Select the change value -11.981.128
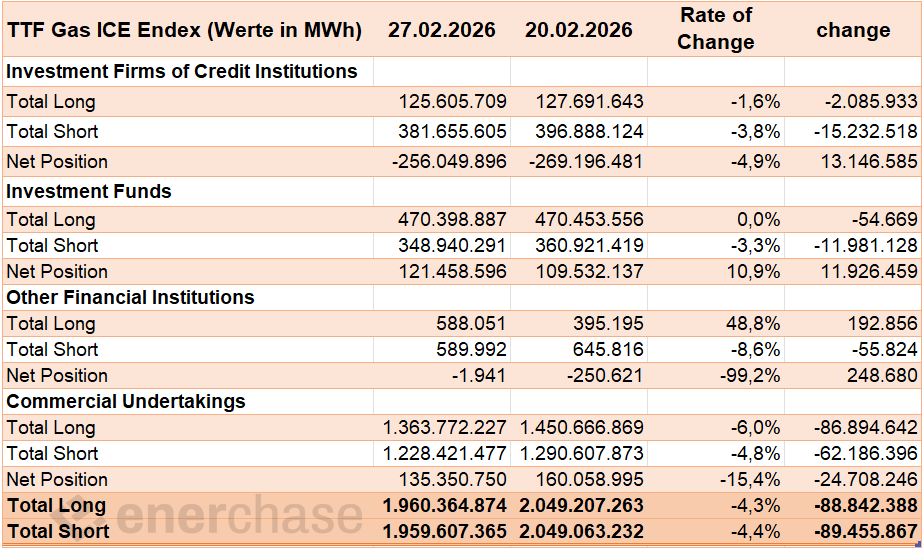The image size is (922, 548). click(866, 245)
